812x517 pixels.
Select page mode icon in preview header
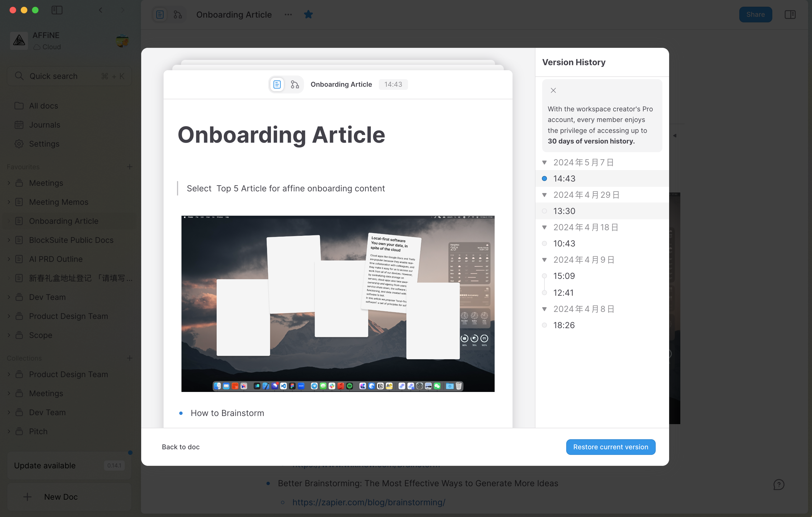pos(277,84)
